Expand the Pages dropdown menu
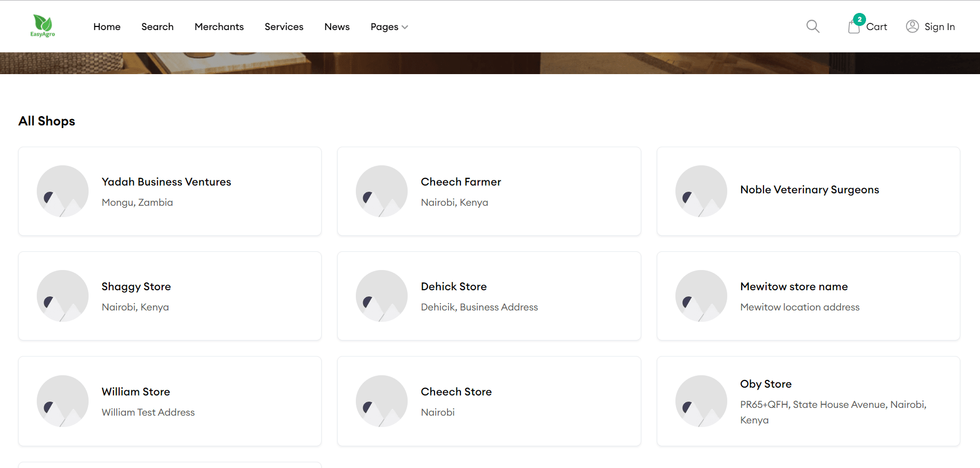 [x=389, y=27]
